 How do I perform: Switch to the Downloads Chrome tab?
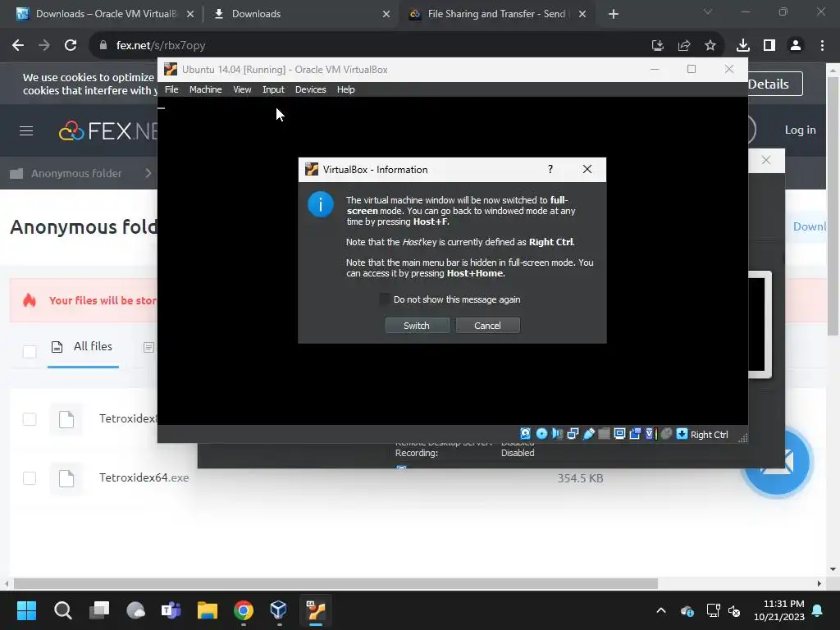(301, 14)
